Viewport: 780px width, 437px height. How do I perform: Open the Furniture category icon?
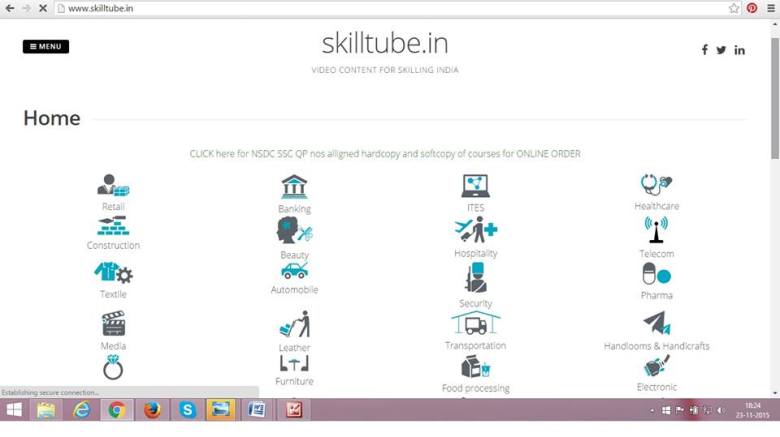tap(294, 363)
